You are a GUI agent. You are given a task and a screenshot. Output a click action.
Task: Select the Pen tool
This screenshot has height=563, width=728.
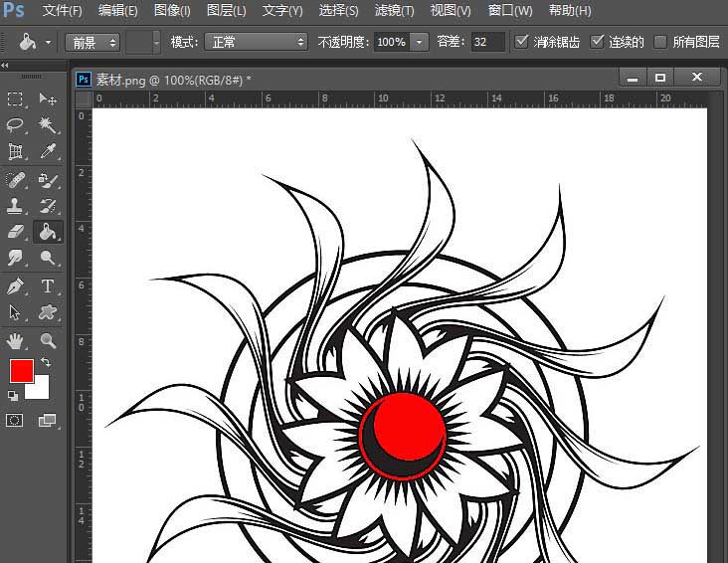(x=16, y=286)
